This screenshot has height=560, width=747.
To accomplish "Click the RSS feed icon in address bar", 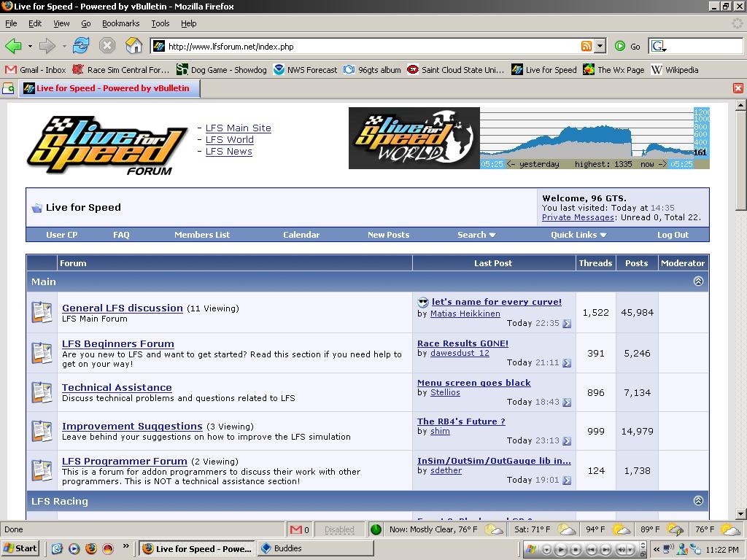I will point(587,46).
